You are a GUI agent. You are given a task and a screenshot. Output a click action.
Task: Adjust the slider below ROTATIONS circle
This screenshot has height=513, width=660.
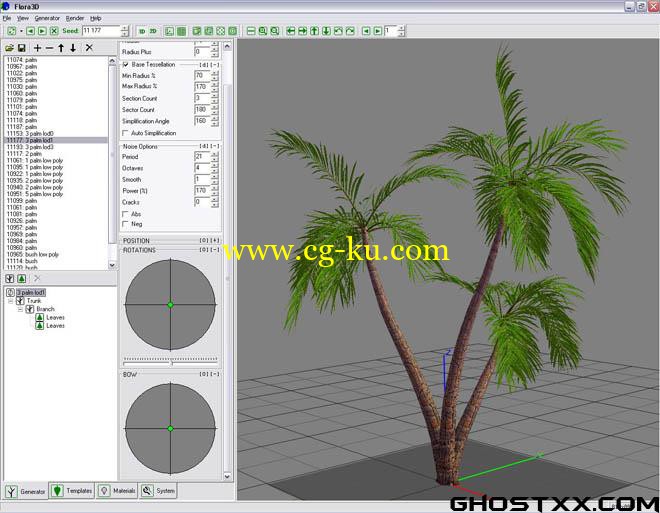pyautogui.click(x=170, y=361)
